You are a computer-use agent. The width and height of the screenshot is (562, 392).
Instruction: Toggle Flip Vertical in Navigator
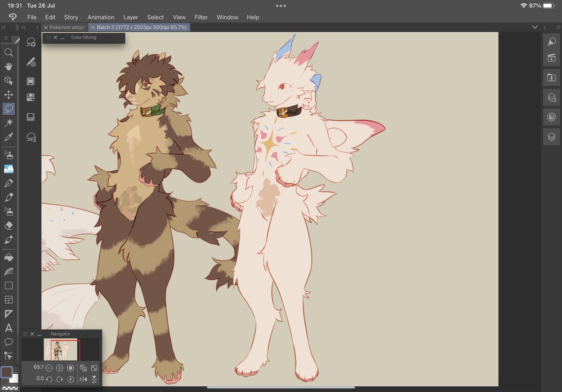click(x=94, y=379)
